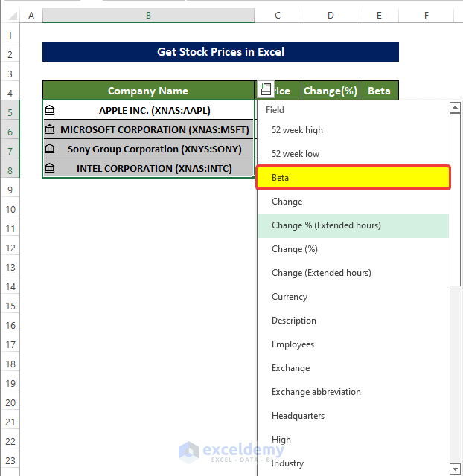Screen dimensions: 463x476
Task: Select the Industry field
Action: 353,463
